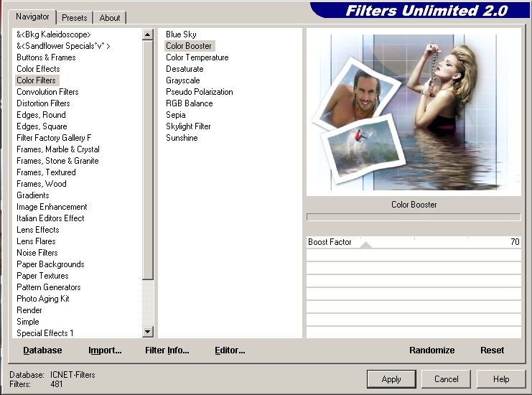This screenshot has height=395, width=532.
Task: Click the Boost Factor slider handle
Action: coord(365,244)
